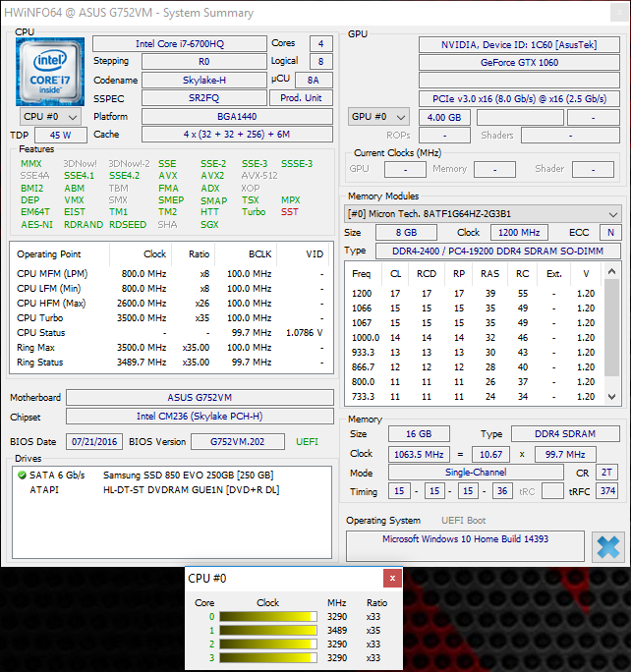Click the BCLK column header
631x672 pixels.
(x=246, y=254)
